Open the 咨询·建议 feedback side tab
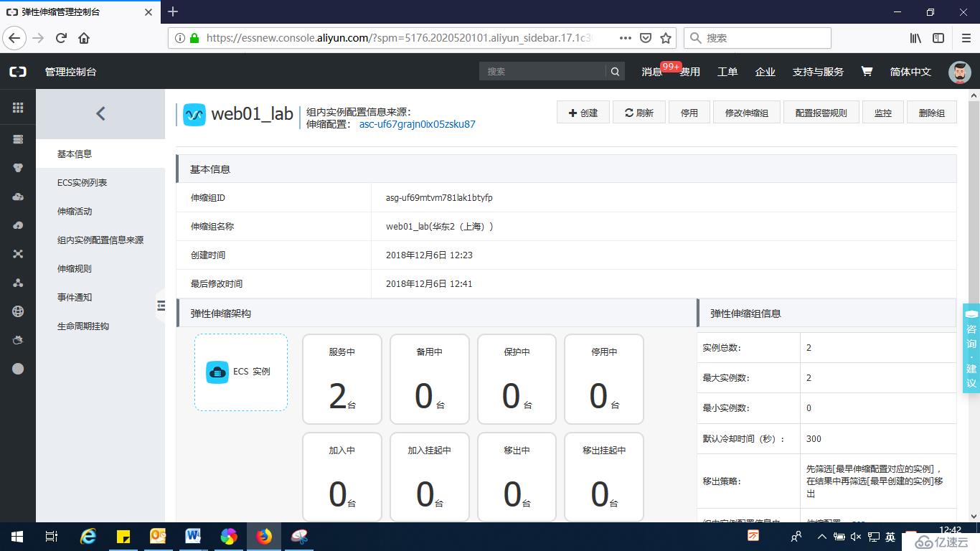 click(x=971, y=349)
